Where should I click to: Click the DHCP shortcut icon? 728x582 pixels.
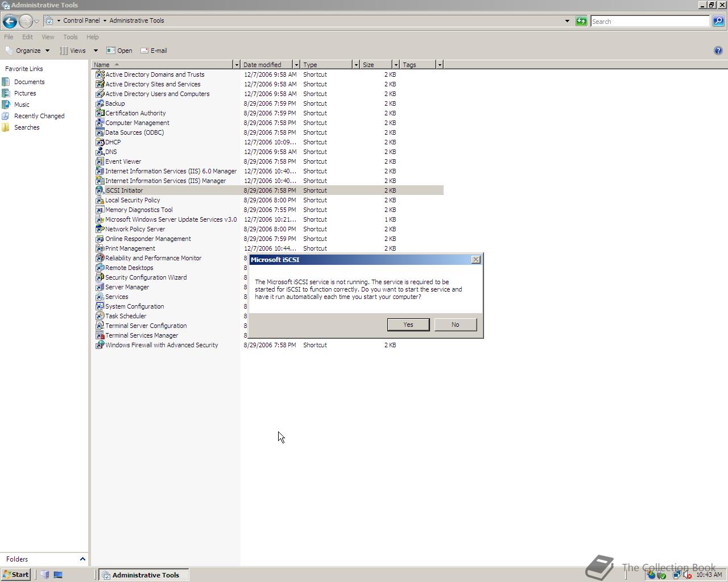tap(100, 142)
